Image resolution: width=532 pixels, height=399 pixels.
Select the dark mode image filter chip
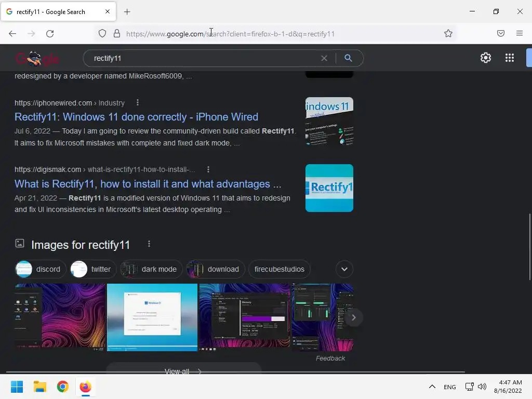(151, 269)
